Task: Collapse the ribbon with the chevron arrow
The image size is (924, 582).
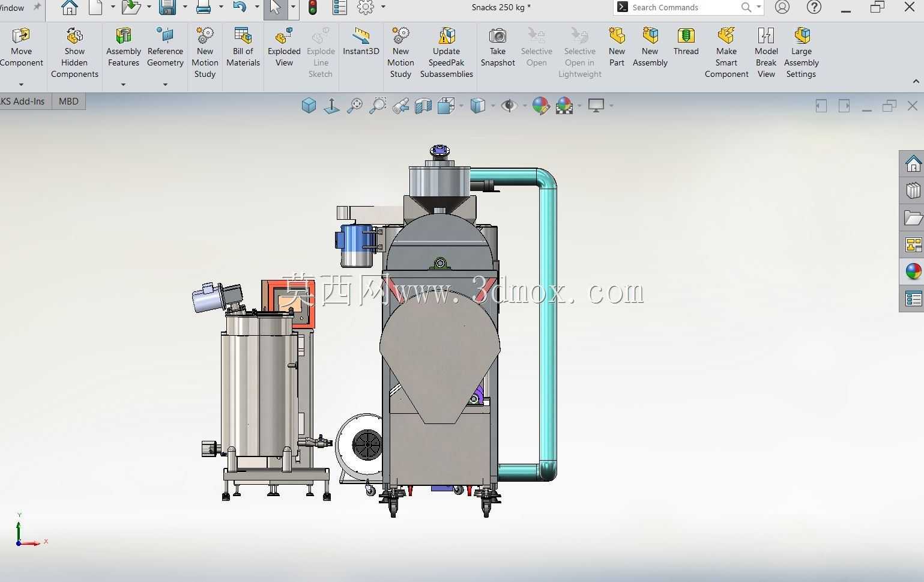Action: [916, 81]
